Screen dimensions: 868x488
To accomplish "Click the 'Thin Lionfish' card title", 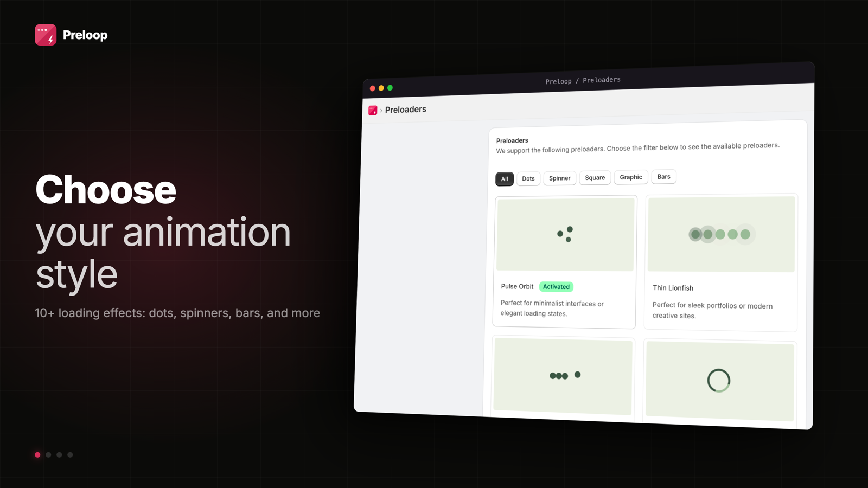I will coord(673,288).
